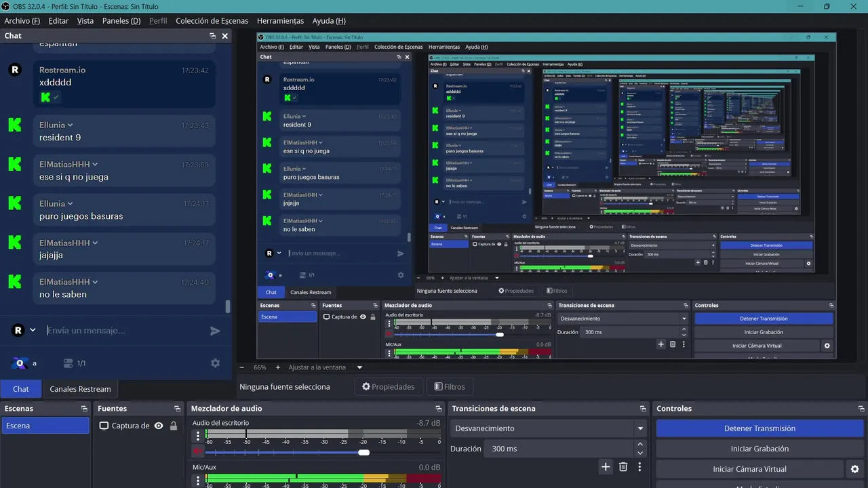Click the send message arrow icon
This screenshot has height=488, width=868.
(215, 331)
